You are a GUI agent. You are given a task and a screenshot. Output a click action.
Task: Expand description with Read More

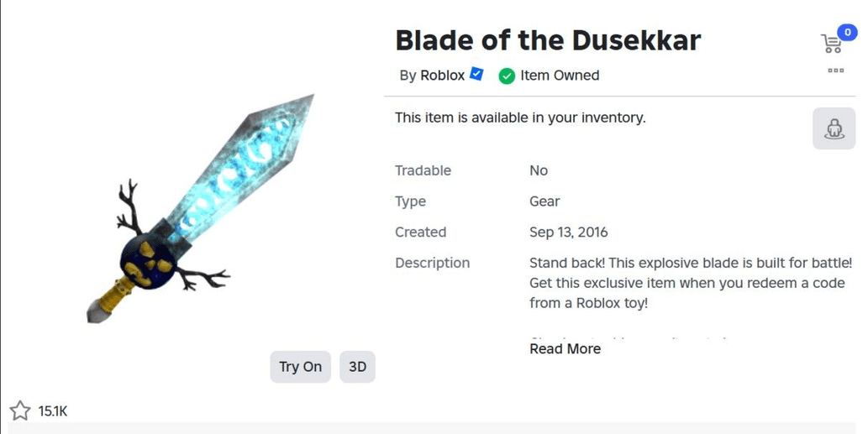565,348
